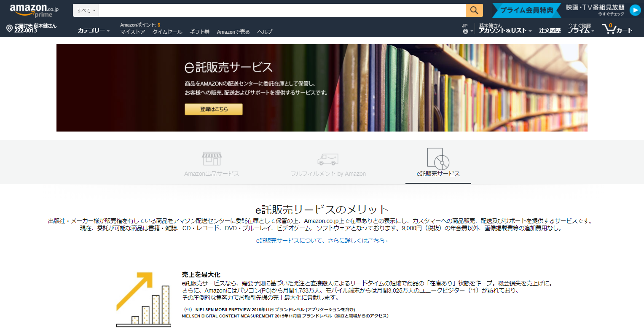The height and width of the screenshot is (336, 644).
Task: Switch to Amazon出品サービス tab label
Action: 212,174
